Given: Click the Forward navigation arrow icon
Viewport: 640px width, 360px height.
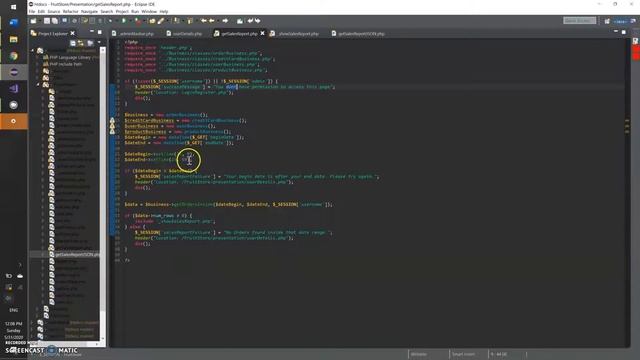Looking at the screenshot, I should point(224,21).
